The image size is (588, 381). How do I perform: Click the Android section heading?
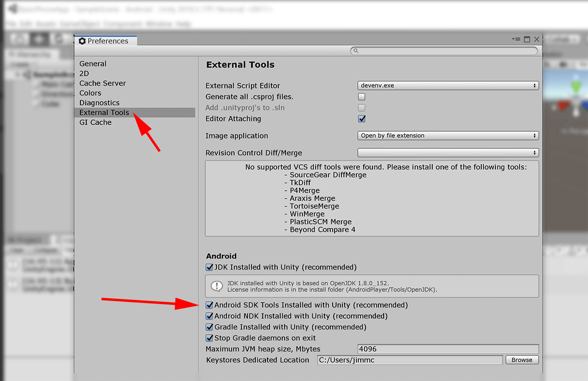(221, 256)
